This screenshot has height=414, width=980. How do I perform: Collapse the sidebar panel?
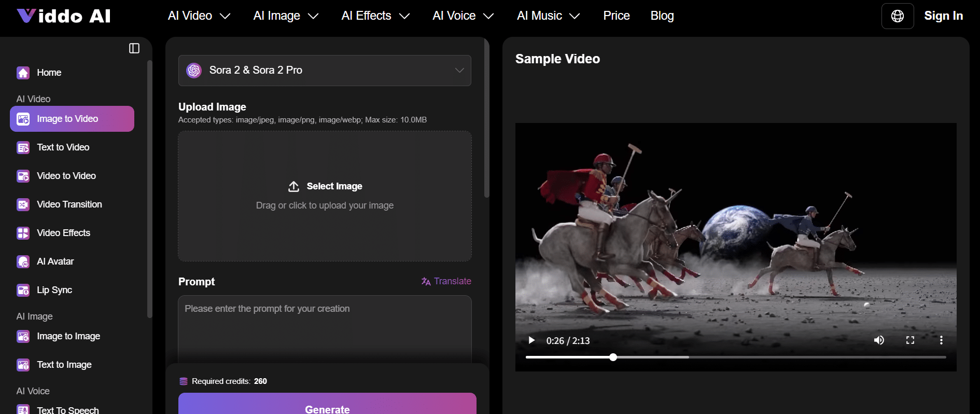tap(134, 48)
